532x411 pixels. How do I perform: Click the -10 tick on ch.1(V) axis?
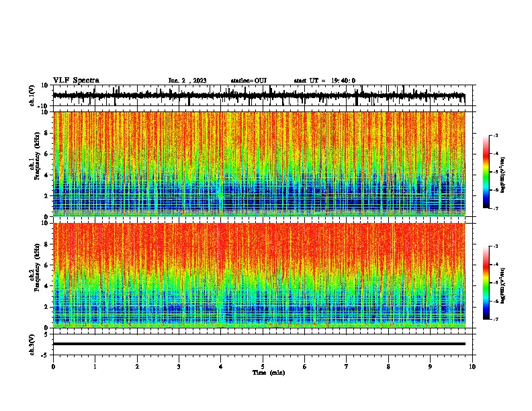tap(44, 106)
